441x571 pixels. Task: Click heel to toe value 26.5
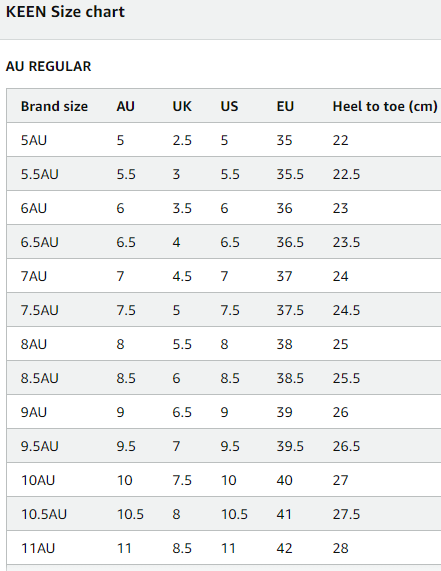pyautogui.click(x=346, y=446)
